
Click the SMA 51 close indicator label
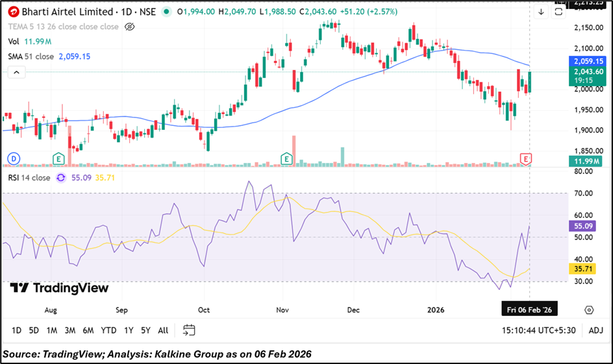click(x=31, y=56)
